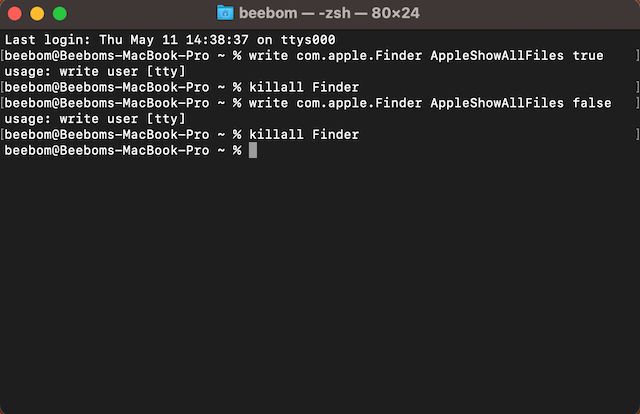Click the second "usage: write user [tty]" output
The image size is (640, 414).
point(95,119)
